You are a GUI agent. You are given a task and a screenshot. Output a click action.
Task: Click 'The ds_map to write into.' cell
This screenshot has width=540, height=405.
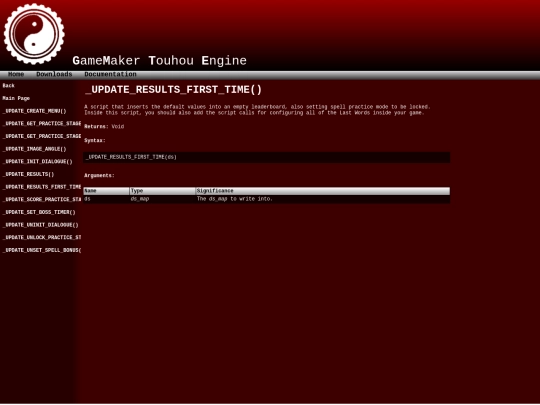pyautogui.click(x=322, y=199)
